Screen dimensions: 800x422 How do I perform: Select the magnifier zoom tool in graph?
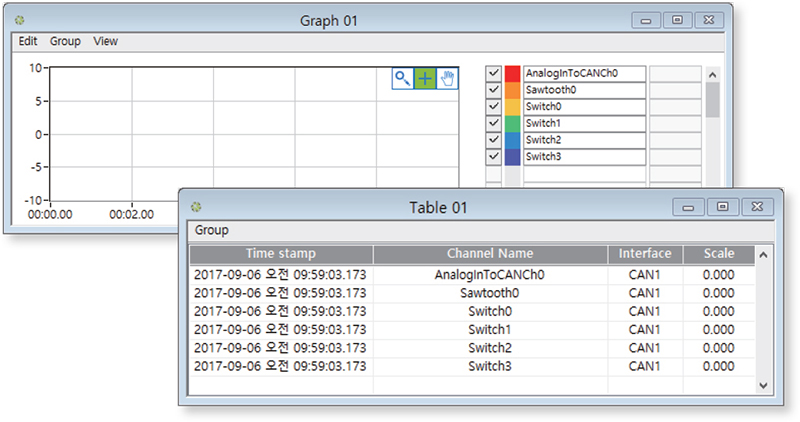pyautogui.click(x=402, y=79)
